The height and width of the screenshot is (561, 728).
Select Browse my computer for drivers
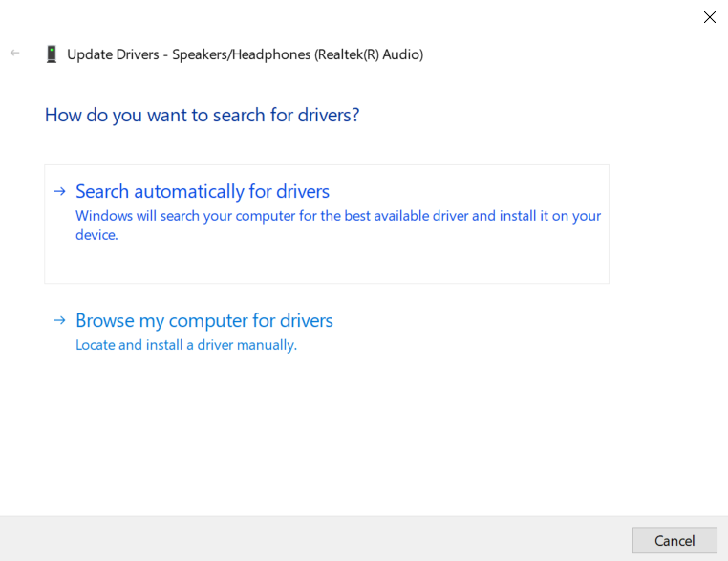pos(204,320)
